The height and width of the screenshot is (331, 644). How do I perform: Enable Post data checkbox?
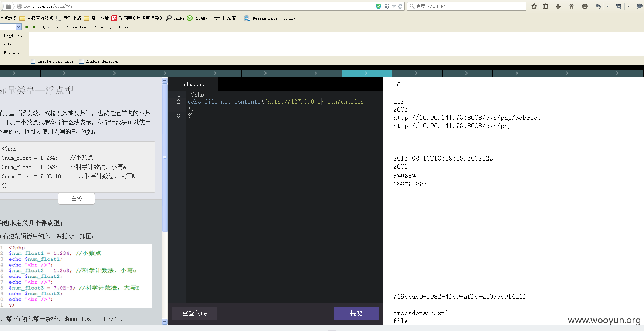point(33,61)
